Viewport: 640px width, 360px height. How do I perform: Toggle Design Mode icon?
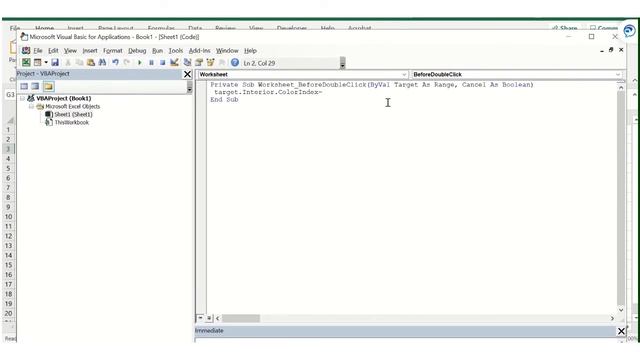pyautogui.click(x=174, y=62)
